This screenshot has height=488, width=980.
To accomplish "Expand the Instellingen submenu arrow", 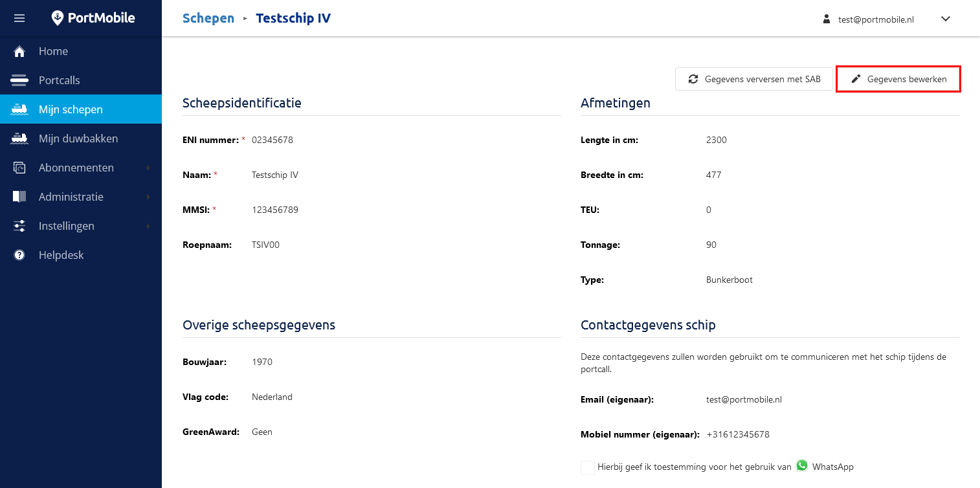I will coord(148,226).
